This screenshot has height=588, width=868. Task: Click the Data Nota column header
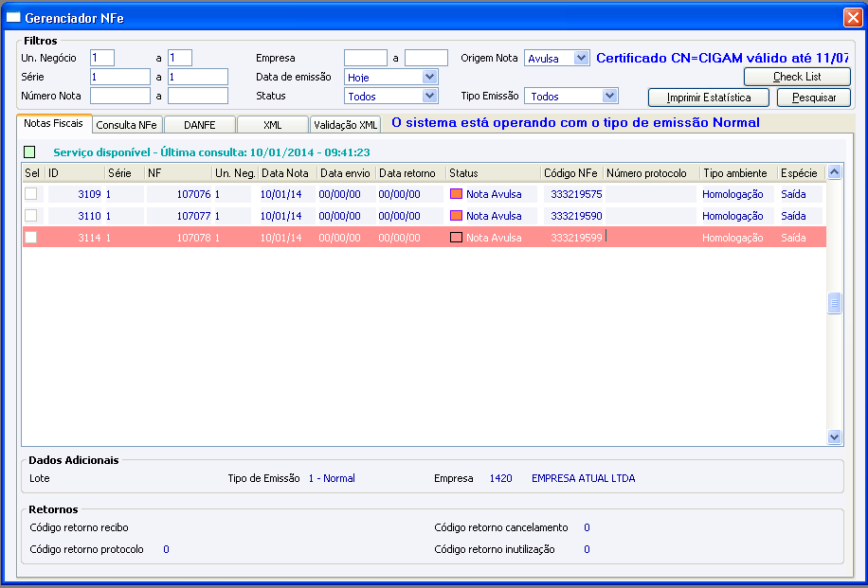point(287,172)
